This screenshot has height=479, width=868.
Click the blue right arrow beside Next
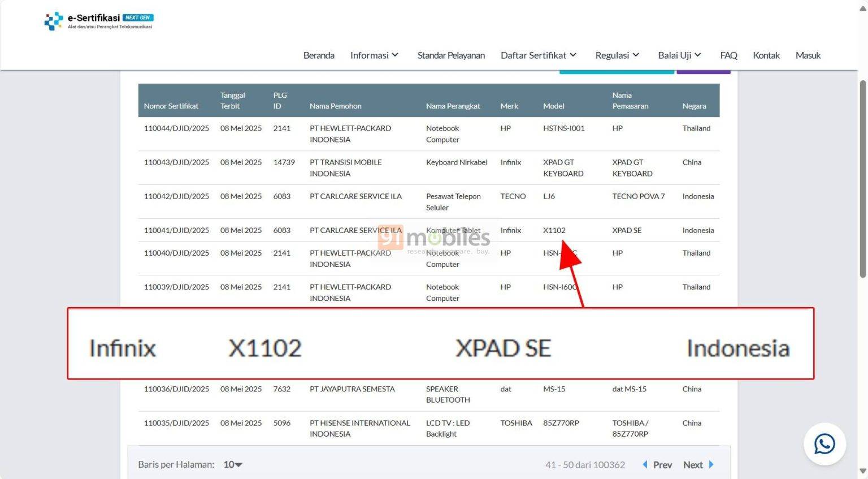[x=711, y=464]
